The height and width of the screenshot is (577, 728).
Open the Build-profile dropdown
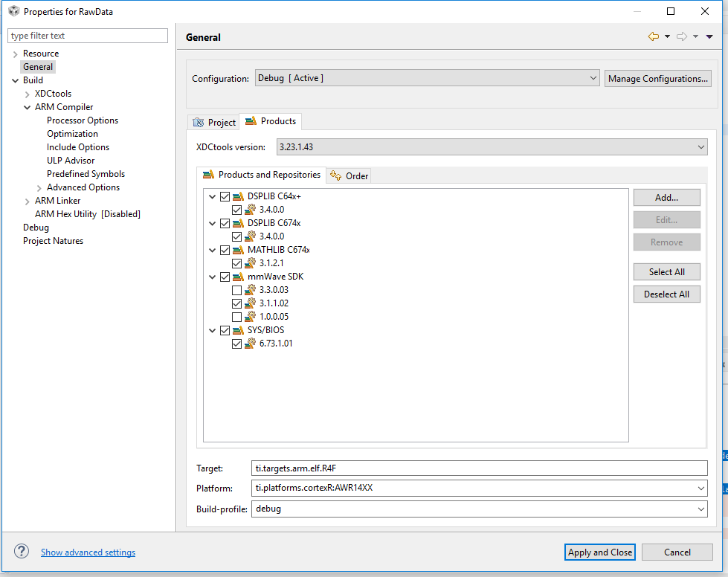click(479, 509)
